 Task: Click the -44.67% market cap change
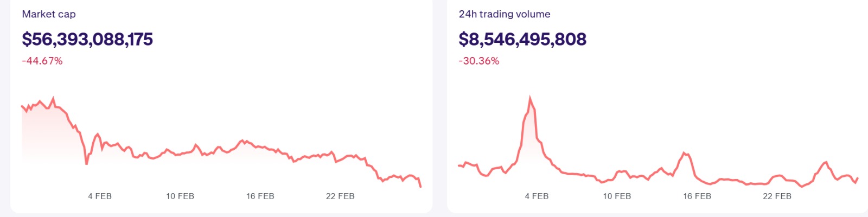coord(42,61)
